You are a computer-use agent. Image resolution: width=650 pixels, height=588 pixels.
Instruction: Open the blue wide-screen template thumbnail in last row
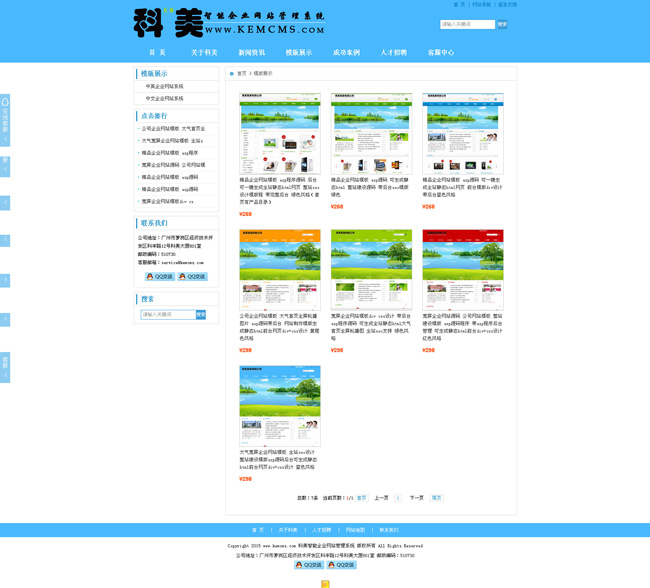tap(280, 406)
